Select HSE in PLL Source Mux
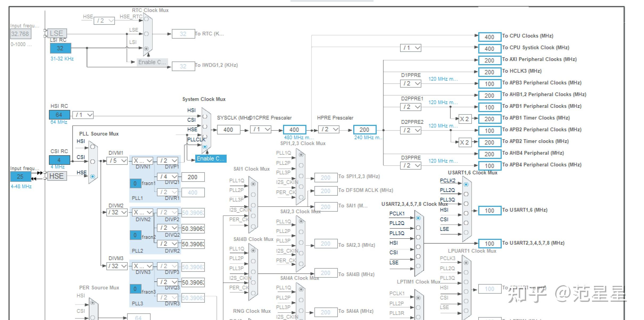Viewport: 644px width, 320px height. tap(93, 177)
